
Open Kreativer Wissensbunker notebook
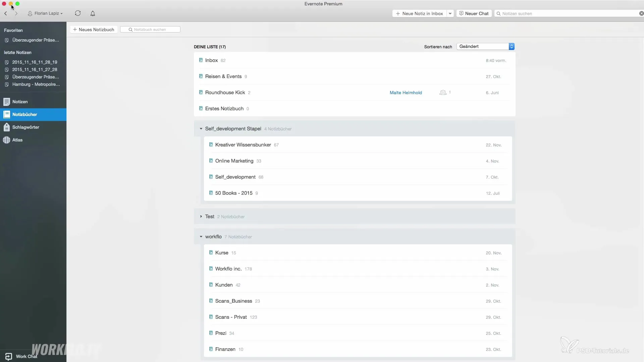click(x=358, y=145)
